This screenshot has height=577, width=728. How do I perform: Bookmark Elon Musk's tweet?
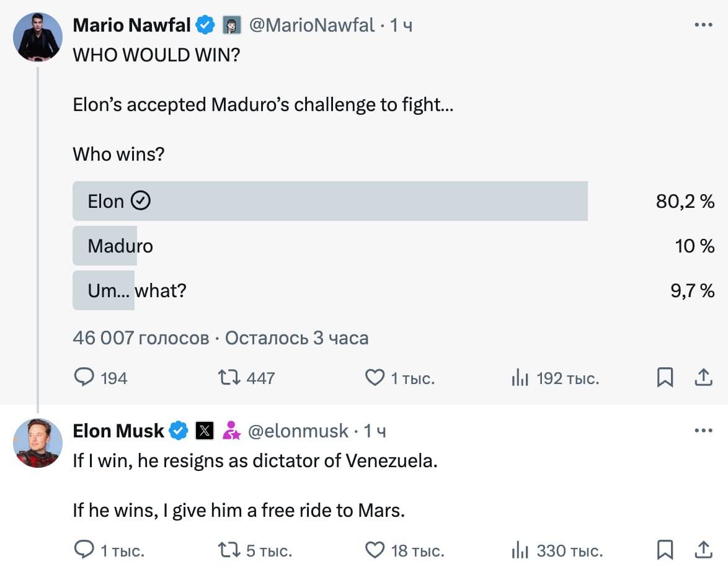665,550
